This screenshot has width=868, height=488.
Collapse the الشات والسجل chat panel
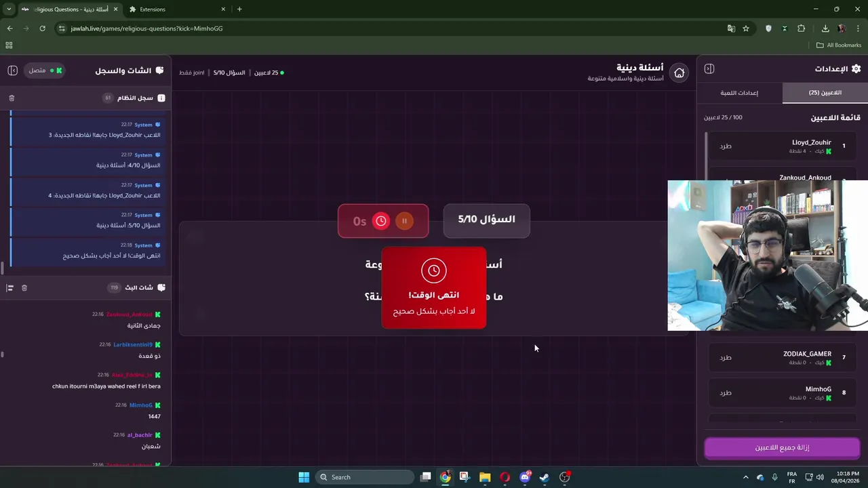tap(12, 70)
